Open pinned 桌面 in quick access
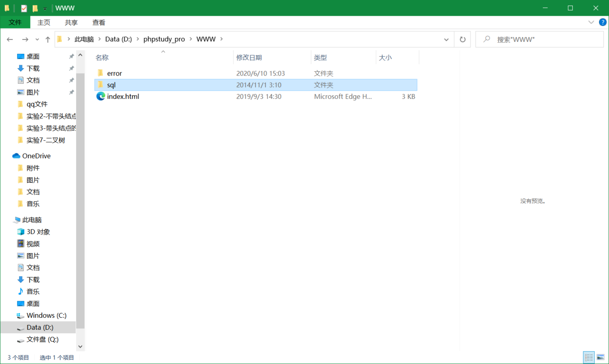Image resolution: width=609 pixels, height=364 pixels. pyautogui.click(x=33, y=57)
